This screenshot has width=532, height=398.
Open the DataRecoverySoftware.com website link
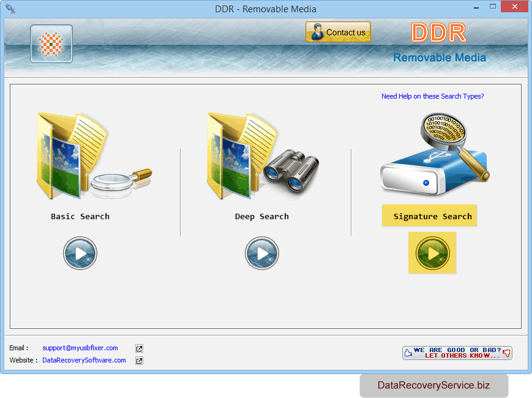coord(84,360)
